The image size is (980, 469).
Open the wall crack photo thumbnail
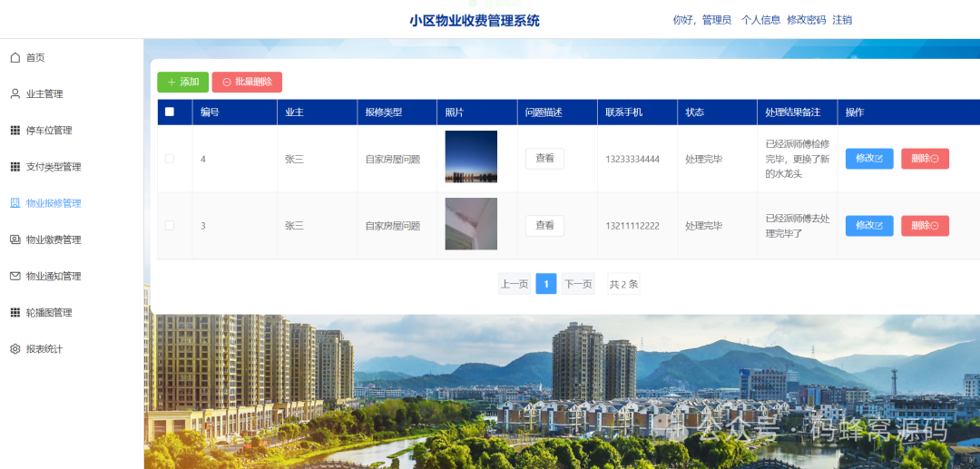tap(471, 223)
